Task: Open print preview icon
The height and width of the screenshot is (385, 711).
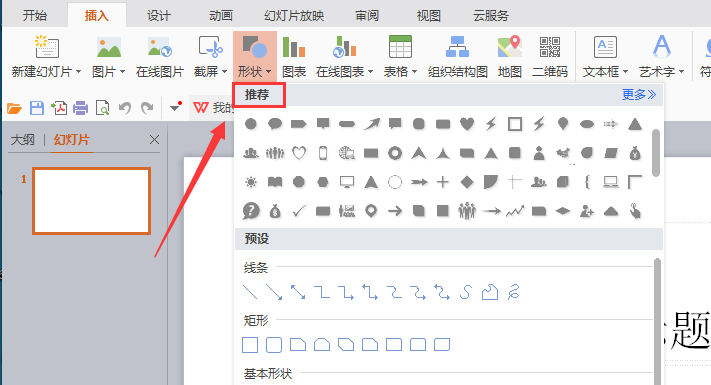Action: [102, 108]
